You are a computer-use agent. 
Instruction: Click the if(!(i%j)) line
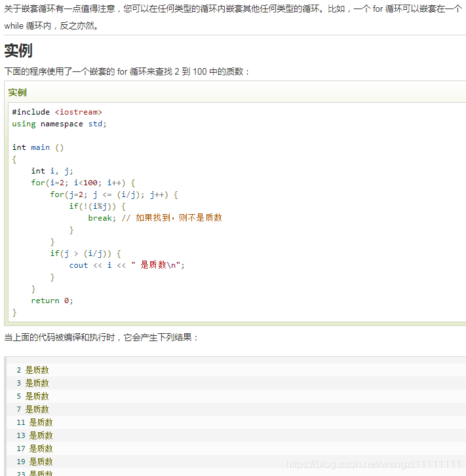(97, 206)
